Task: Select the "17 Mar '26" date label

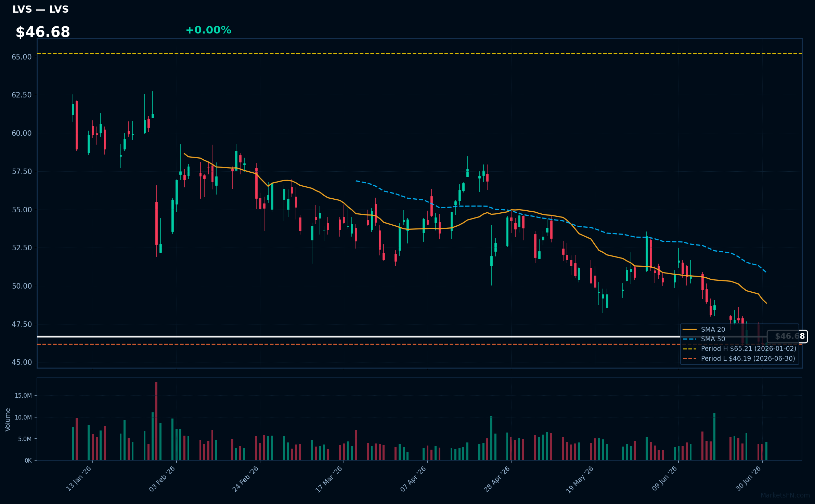Action: [329, 479]
